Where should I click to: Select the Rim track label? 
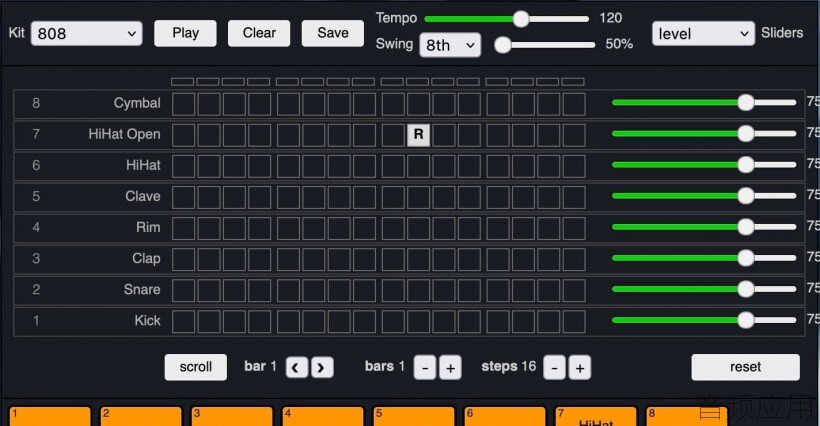(149, 227)
